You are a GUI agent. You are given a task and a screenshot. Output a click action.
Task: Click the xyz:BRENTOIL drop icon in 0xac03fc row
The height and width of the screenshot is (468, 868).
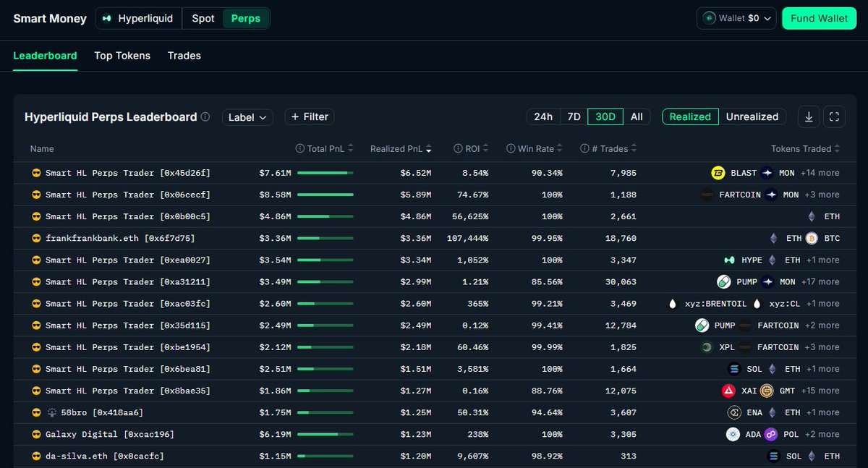click(673, 304)
